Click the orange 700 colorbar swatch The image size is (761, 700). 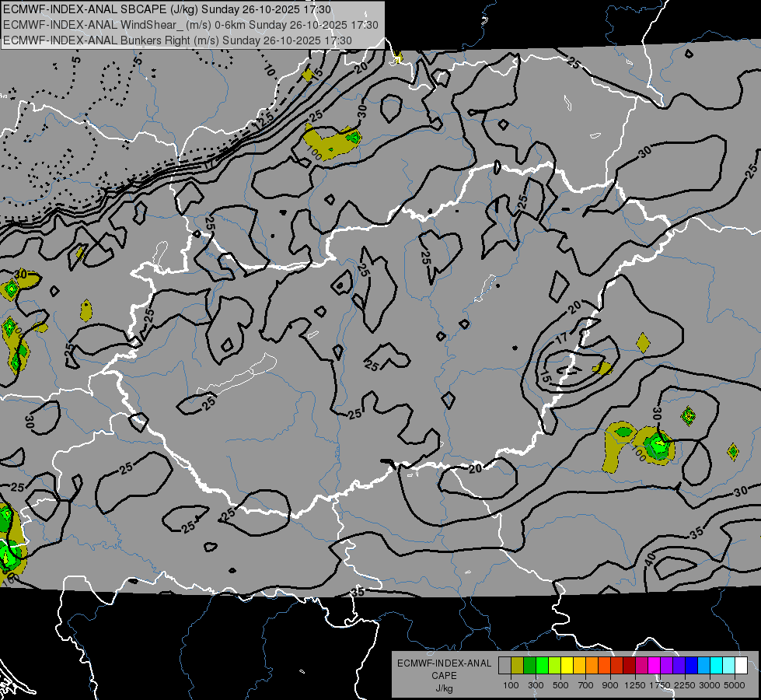(x=592, y=665)
